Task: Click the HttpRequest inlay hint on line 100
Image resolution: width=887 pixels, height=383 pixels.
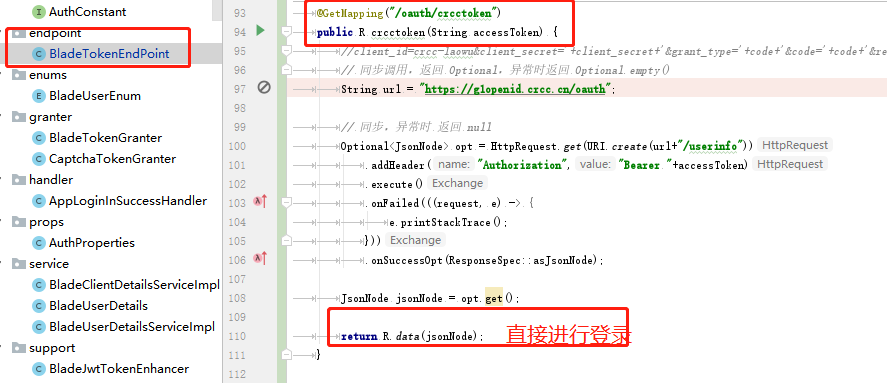Action: coord(794,145)
